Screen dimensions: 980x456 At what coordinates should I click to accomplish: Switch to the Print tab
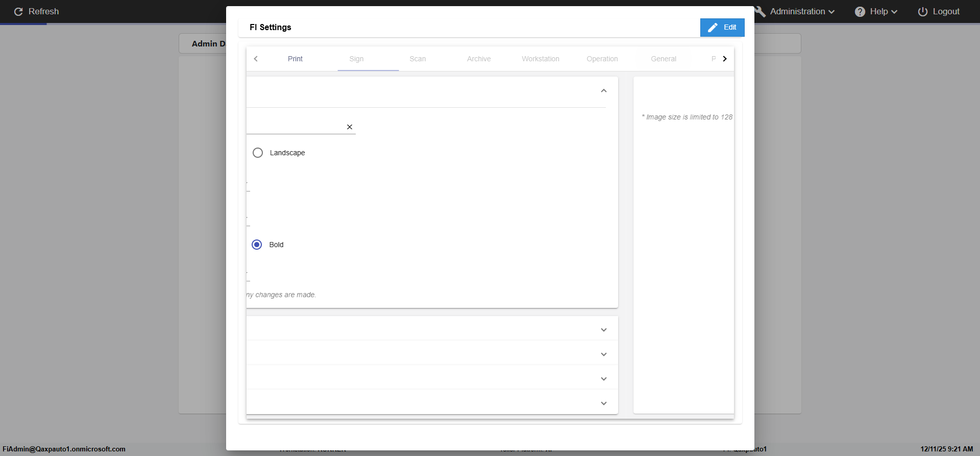click(x=295, y=59)
